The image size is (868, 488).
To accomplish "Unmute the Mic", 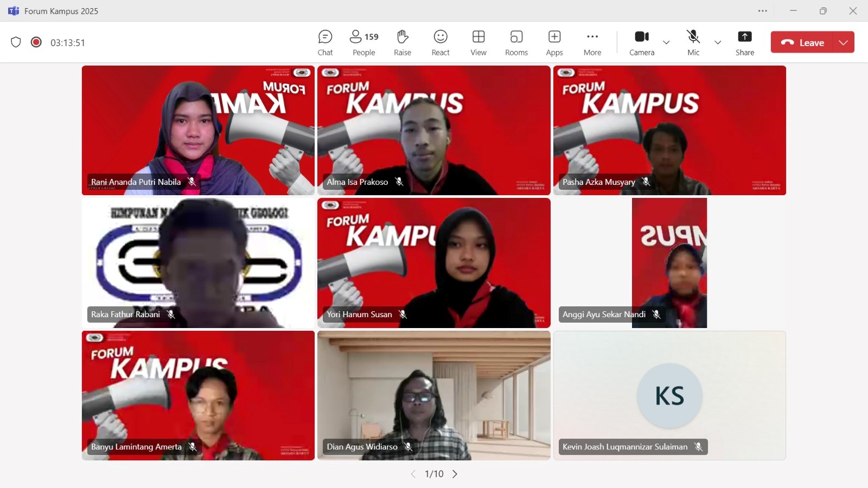I will click(693, 43).
